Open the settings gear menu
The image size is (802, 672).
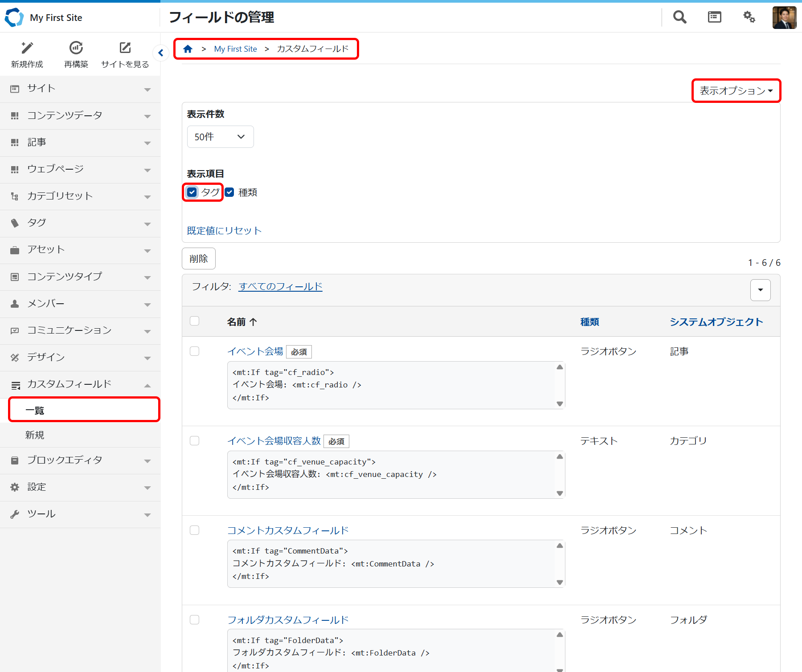click(749, 17)
